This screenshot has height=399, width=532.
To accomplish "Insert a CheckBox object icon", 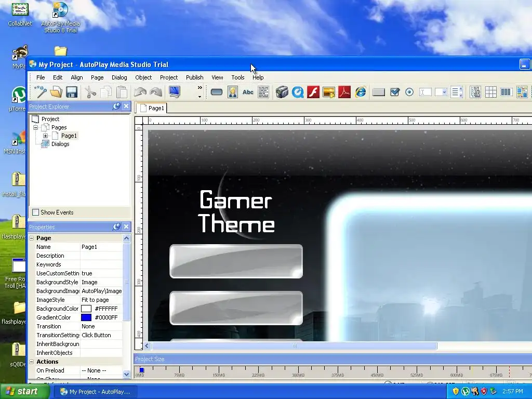I will 395,92.
